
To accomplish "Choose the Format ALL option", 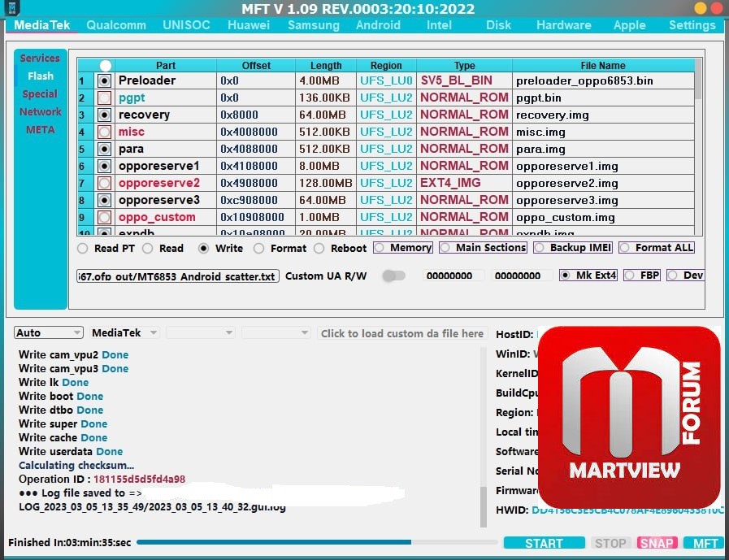I will [657, 247].
